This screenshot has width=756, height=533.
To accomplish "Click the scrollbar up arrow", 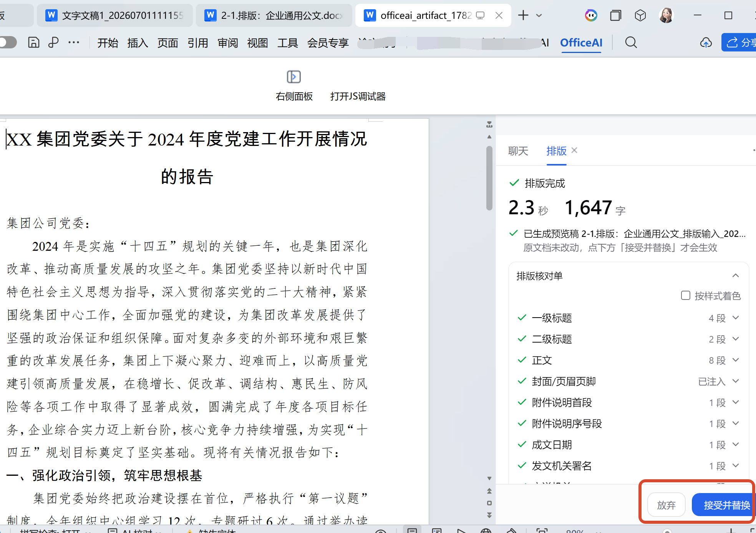I will pos(489,137).
